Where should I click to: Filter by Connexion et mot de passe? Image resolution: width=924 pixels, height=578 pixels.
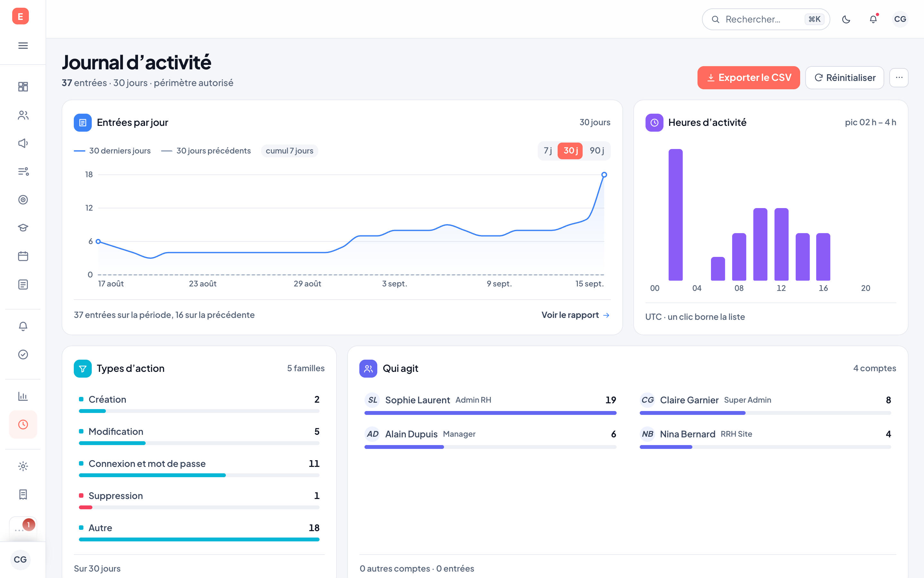click(x=199, y=467)
